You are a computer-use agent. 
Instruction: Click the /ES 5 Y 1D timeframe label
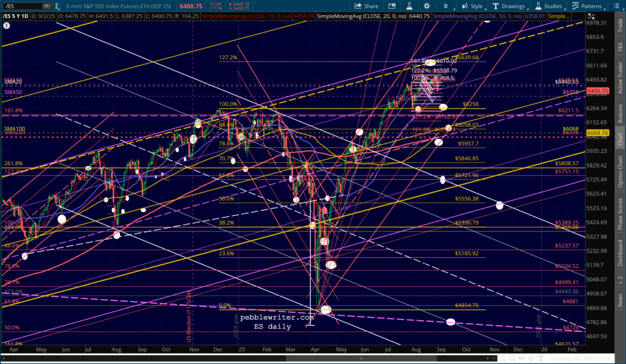click(x=15, y=16)
